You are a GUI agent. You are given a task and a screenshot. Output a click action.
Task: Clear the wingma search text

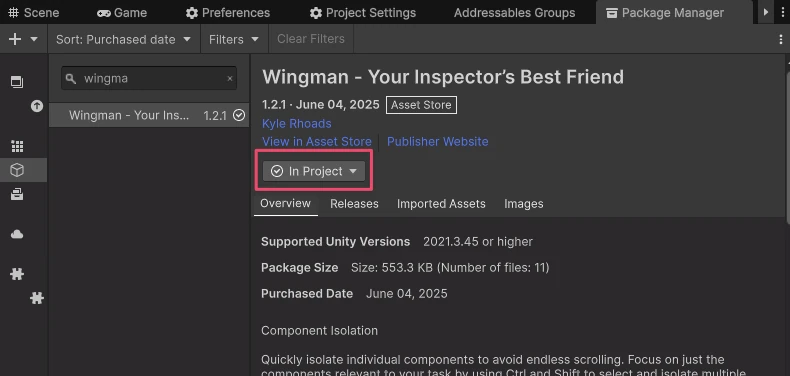click(x=230, y=79)
